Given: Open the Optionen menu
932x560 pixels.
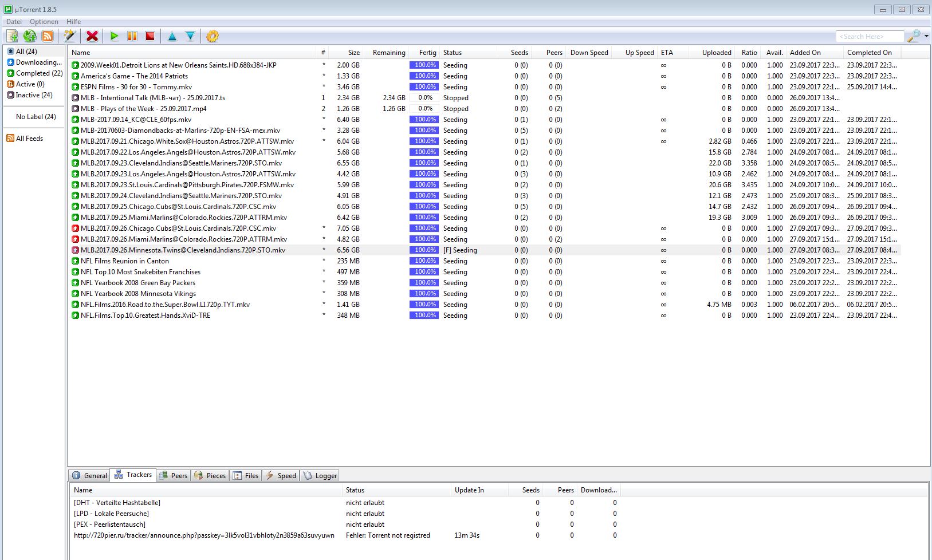Looking at the screenshot, I should [x=44, y=22].
